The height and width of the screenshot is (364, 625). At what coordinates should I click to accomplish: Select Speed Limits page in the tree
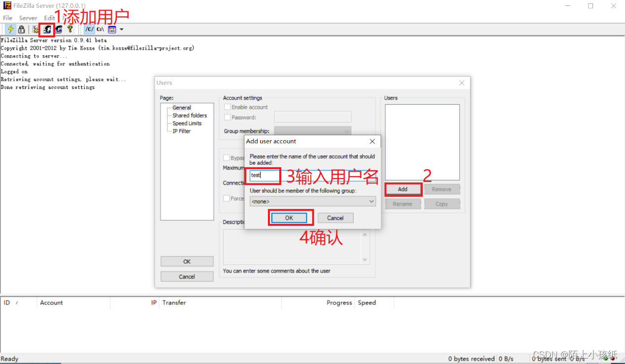[187, 123]
